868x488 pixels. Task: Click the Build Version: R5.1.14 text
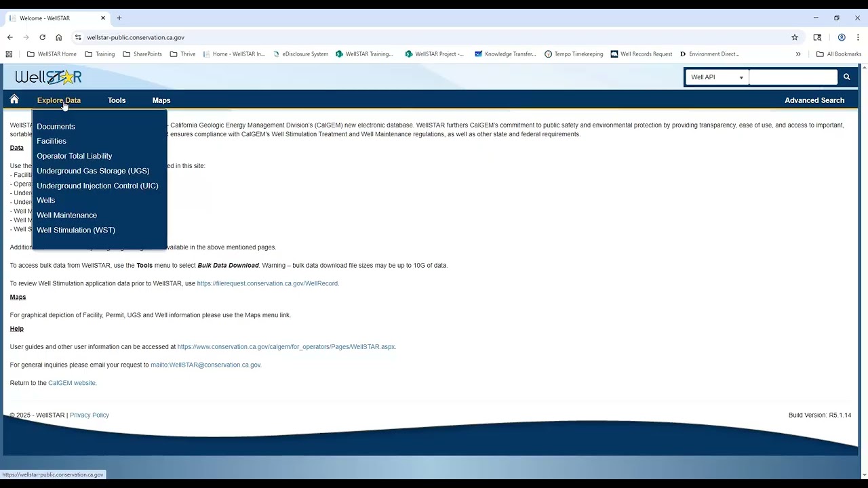click(819, 415)
